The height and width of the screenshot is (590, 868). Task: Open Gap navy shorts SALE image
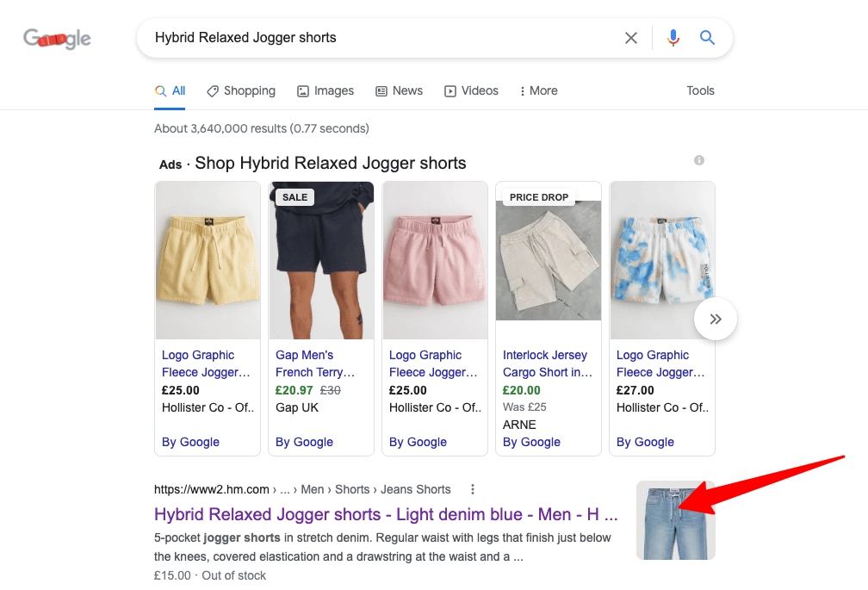point(321,260)
